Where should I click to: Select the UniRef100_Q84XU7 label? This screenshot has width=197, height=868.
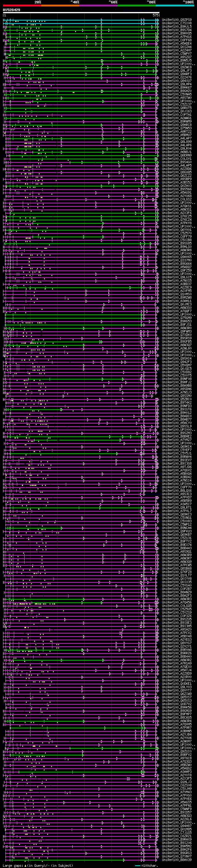click(x=177, y=81)
